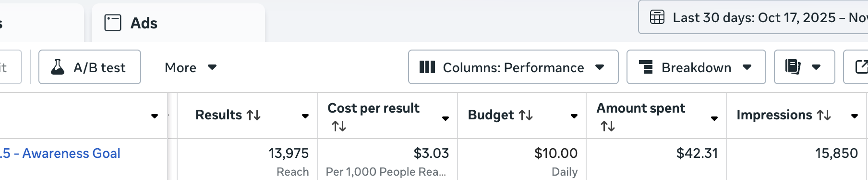This screenshot has width=868, height=180.
Task: Open the Last 30 days date range picker
Action: (753, 17)
